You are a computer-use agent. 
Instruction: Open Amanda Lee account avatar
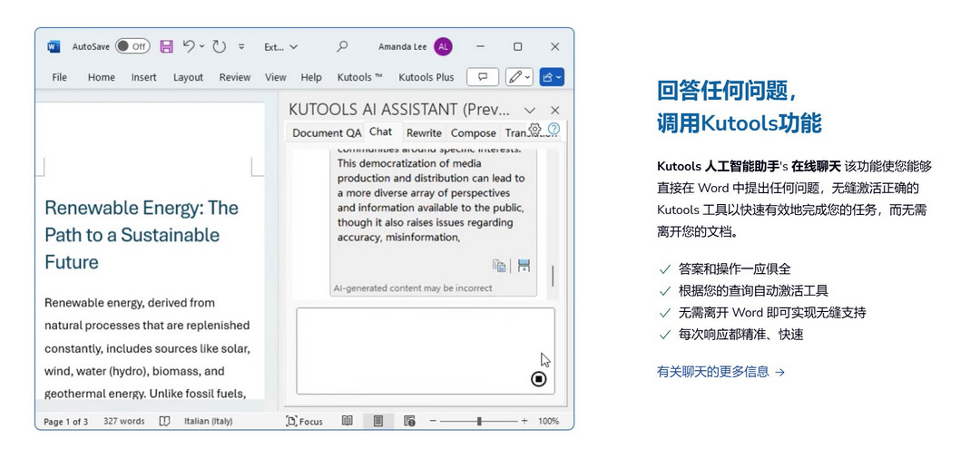(x=443, y=46)
